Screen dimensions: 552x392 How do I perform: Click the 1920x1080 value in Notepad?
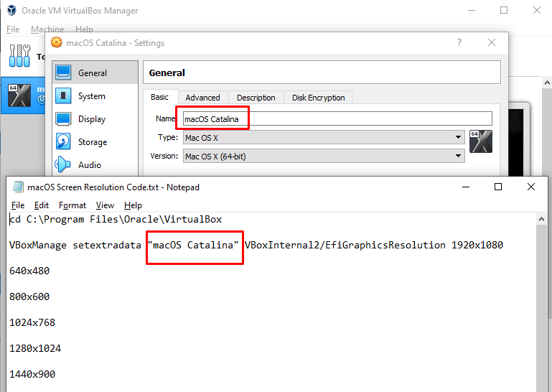477,245
